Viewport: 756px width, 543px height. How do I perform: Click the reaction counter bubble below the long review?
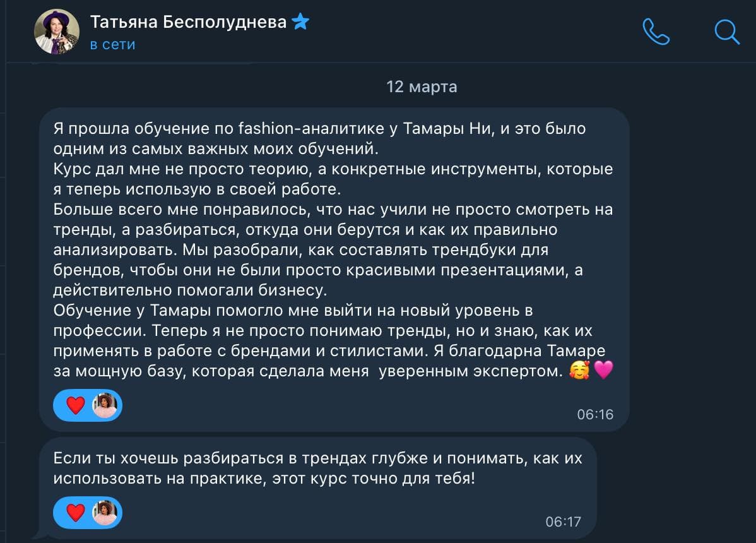coord(88,405)
